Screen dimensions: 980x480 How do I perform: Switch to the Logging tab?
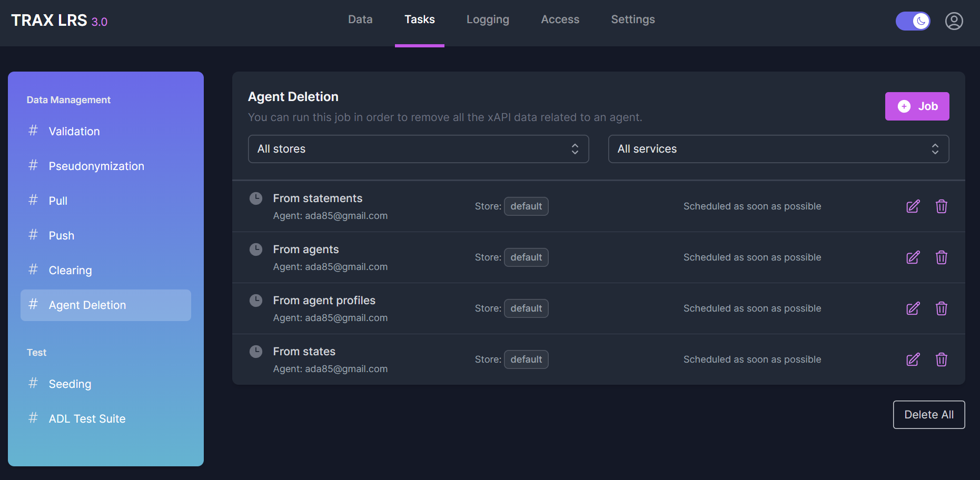[x=488, y=19]
